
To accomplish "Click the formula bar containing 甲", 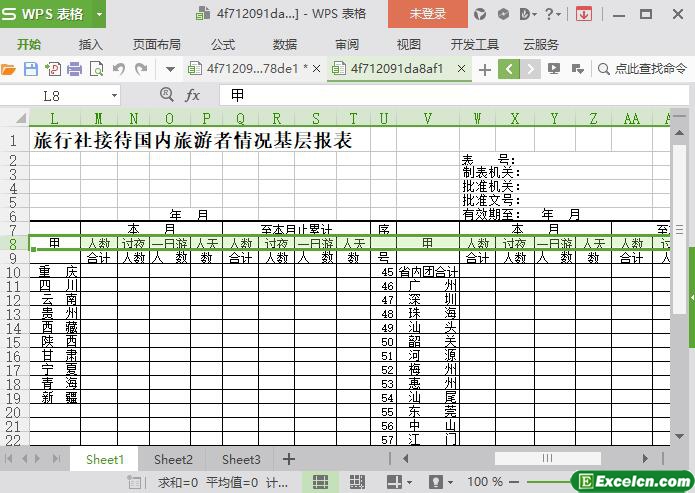I will tap(453, 95).
